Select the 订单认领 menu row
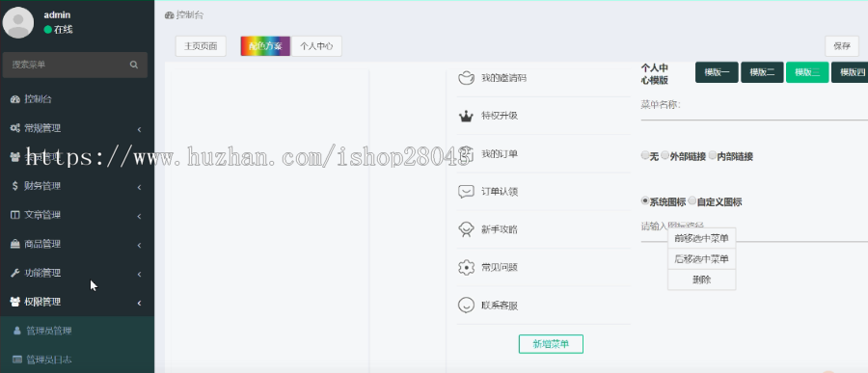The image size is (868, 373). (544, 192)
